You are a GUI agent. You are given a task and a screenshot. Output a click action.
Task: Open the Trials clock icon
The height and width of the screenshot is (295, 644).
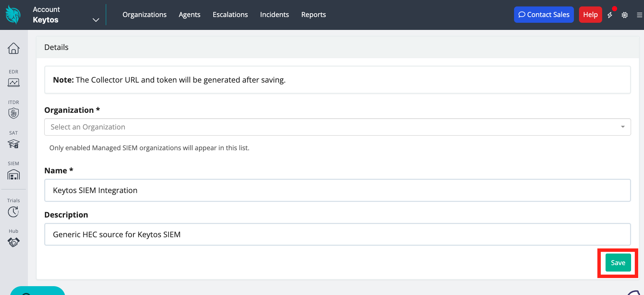click(x=14, y=211)
